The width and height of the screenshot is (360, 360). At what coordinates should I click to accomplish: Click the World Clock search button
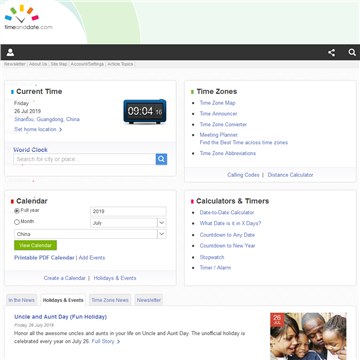[161, 159]
